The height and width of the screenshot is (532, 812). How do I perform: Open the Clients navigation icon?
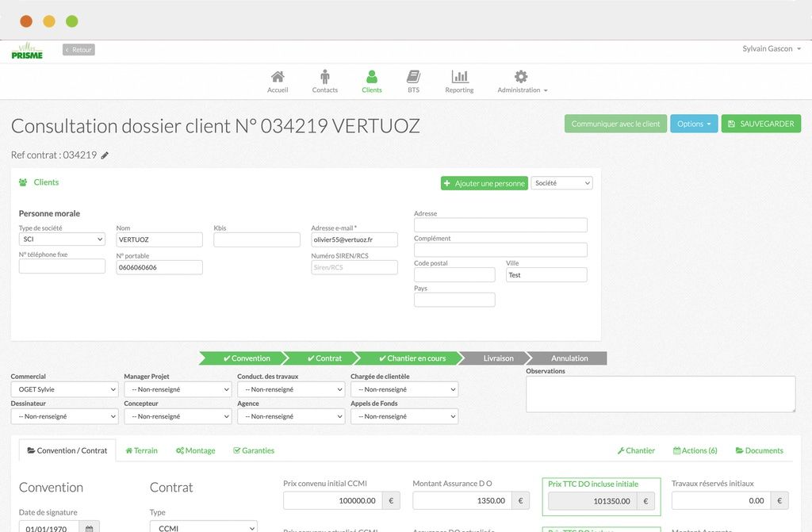click(371, 78)
